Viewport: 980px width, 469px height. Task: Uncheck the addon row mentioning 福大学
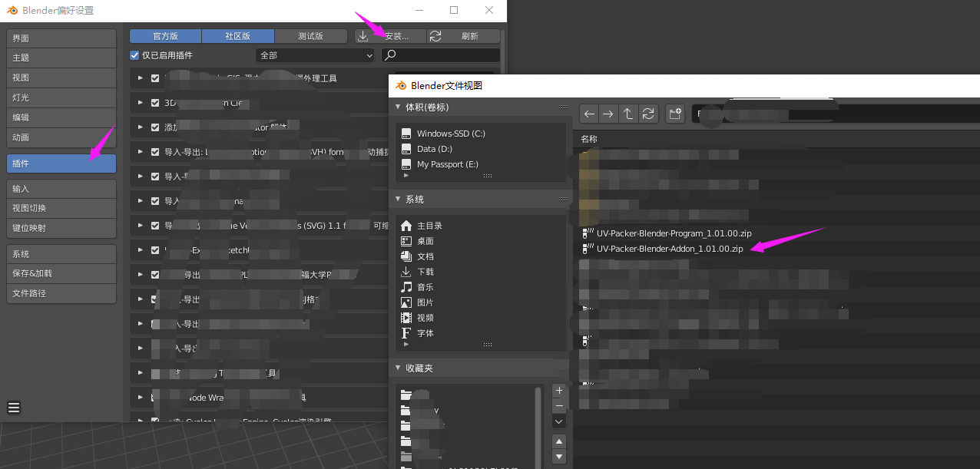(x=155, y=274)
